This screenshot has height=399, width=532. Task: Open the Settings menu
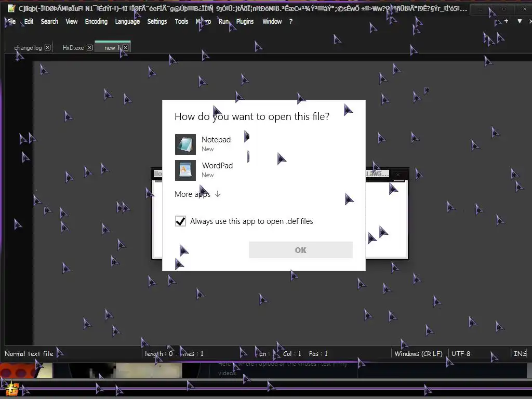pos(157,21)
